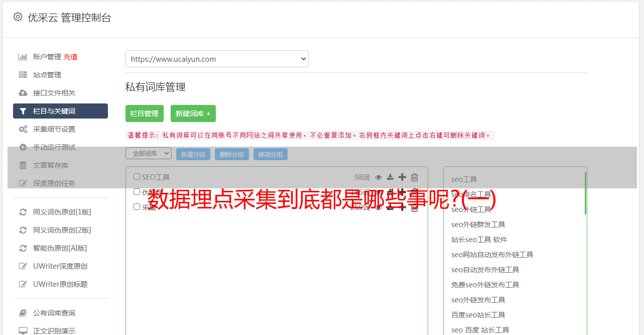Click the 移动分组 button
This screenshot has height=335, width=644.
(x=271, y=154)
